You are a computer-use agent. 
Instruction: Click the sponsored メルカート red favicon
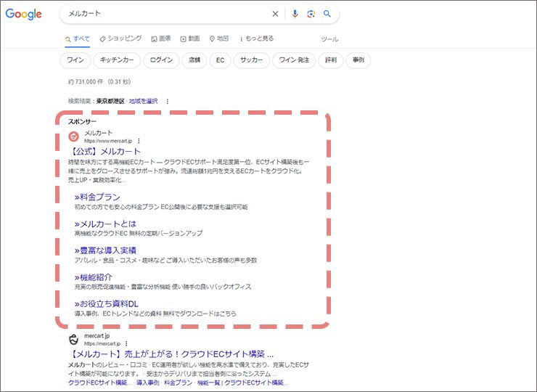pyautogui.click(x=73, y=136)
